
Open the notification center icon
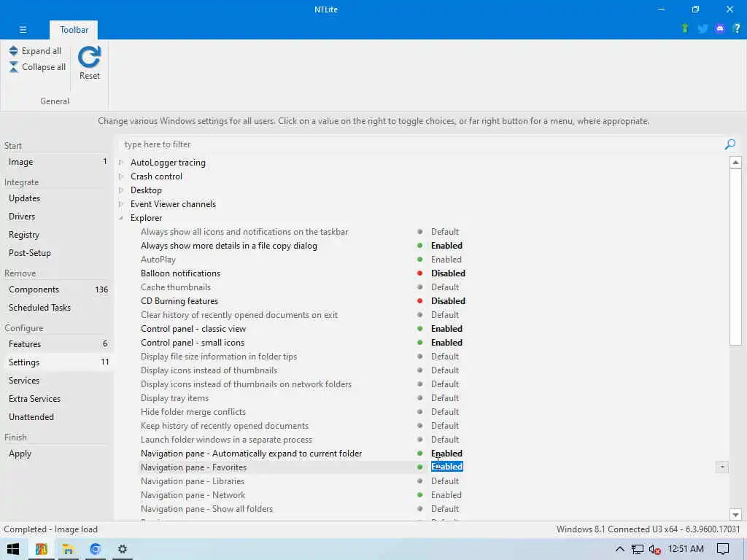(723, 549)
